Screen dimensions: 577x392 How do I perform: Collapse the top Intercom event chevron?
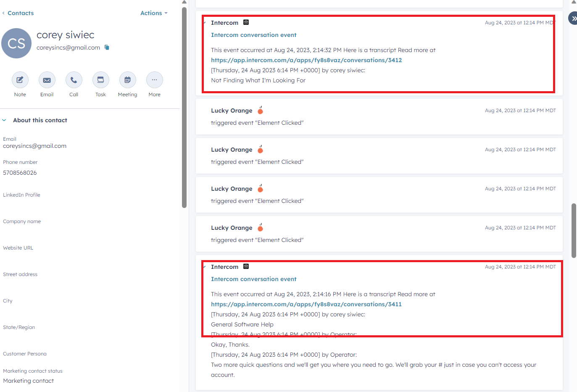pyautogui.click(x=205, y=23)
